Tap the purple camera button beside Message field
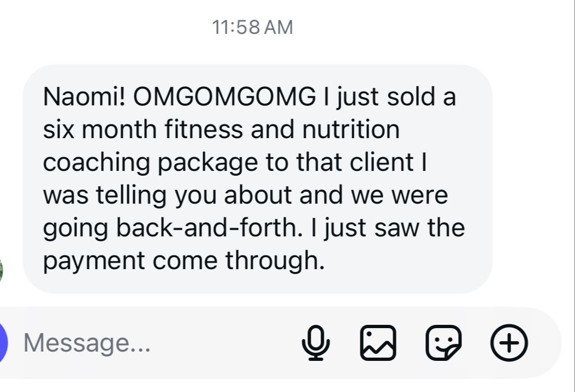Screen dimensions: 575x392 click(x=4, y=343)
